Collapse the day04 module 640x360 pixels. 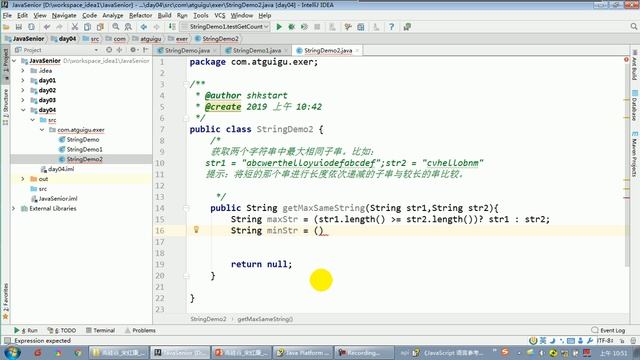coord(23,110)
